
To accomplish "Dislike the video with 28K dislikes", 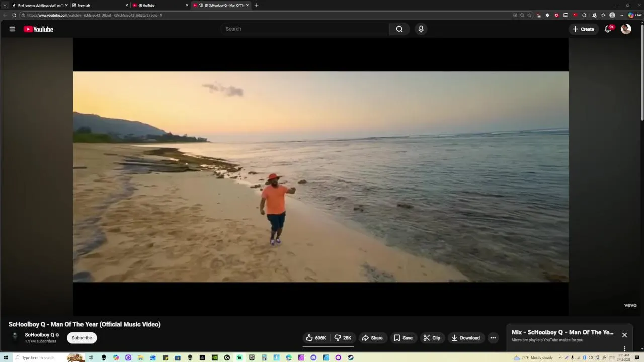I will tap(343, 338).
